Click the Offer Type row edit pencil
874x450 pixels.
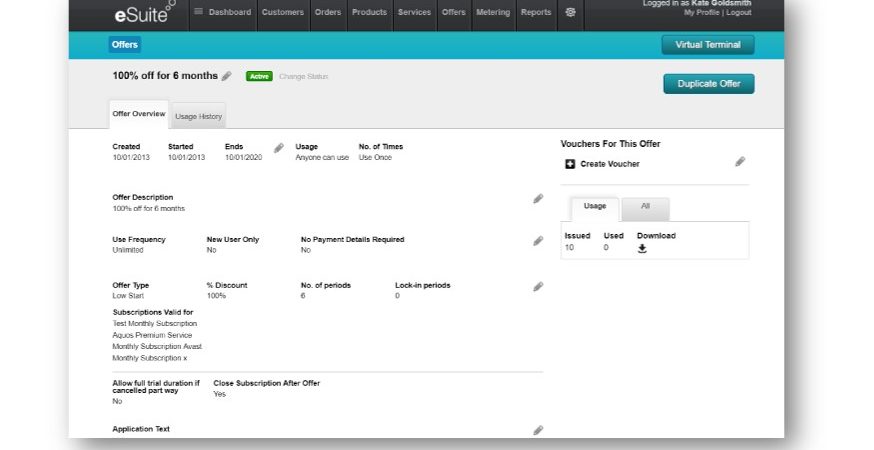[x=538, y=287]
